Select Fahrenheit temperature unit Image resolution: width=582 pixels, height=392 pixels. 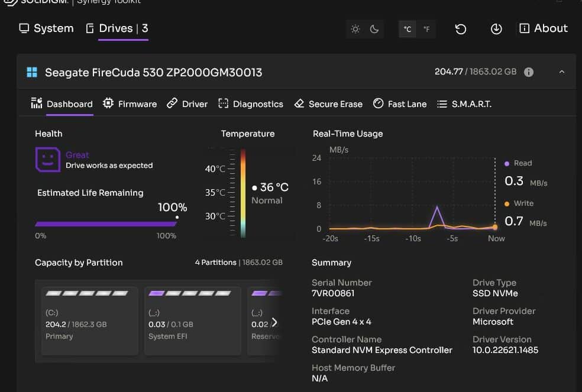coord(426,29)
